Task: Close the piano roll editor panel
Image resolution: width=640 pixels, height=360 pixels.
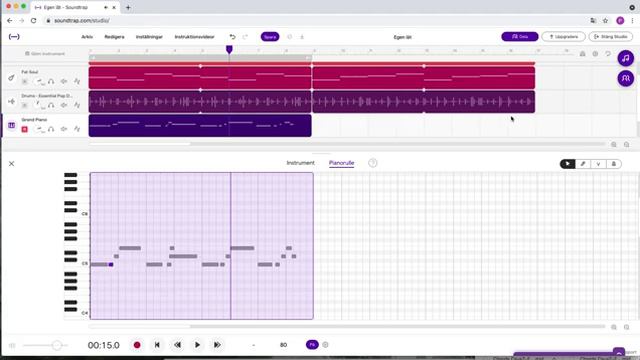Action: (11, 164)
